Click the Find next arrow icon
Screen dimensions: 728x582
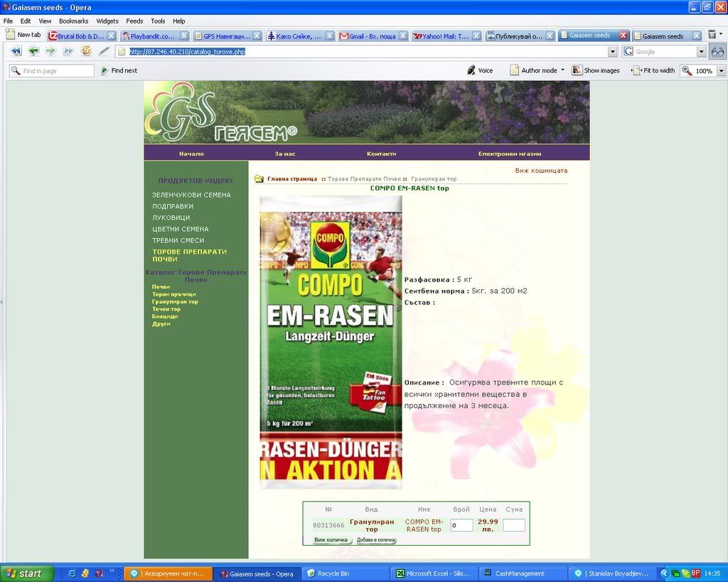pyautogui.click(x=105, y=70)
